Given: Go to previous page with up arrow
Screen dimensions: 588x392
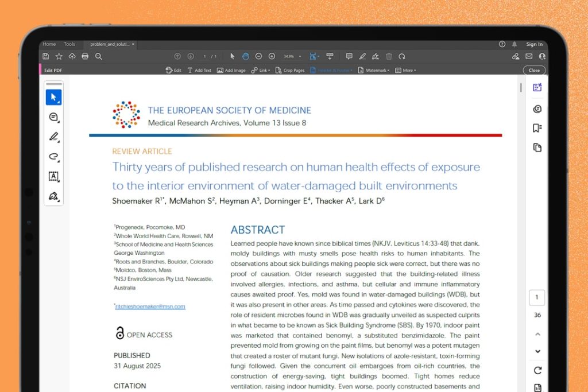Looking at the screenshot, I should pyautogui.click(x=177, y=56).
